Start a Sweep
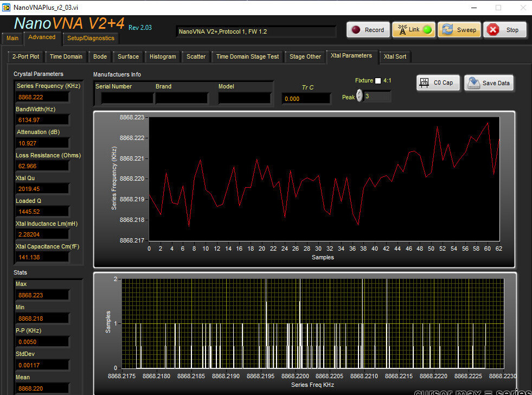Image resolution: width=532 pixels, height=395 pixels. pyautogui.click(x=460, y=30)
